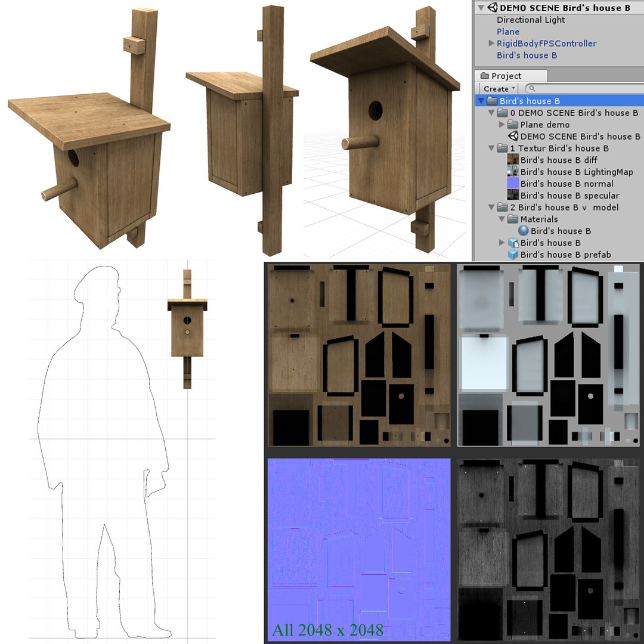Collapse the 1 Textur Bird's house B folder
This screenshot has width=644, height=644.
point(491,148)
